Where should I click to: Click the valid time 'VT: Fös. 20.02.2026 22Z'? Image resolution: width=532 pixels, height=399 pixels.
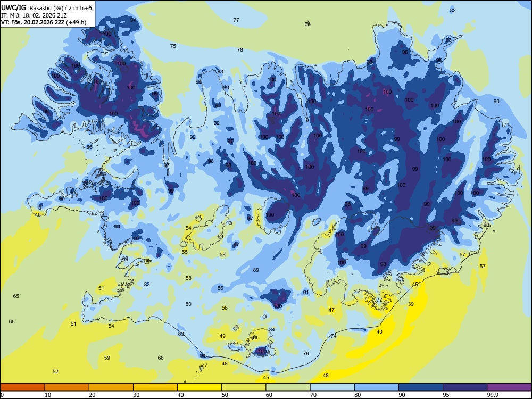point(33,22)
